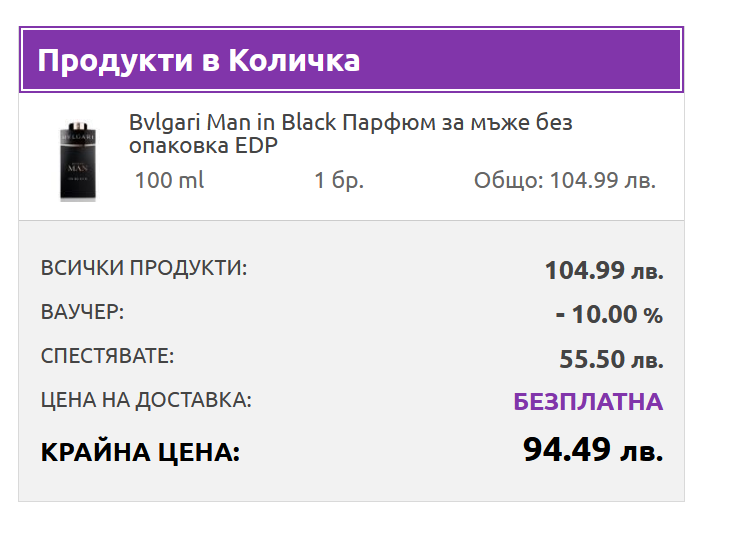The width and height of the screenshot is (729, 545).
Task: Click the 1 бр. quantity text
Action: (339, 181)
